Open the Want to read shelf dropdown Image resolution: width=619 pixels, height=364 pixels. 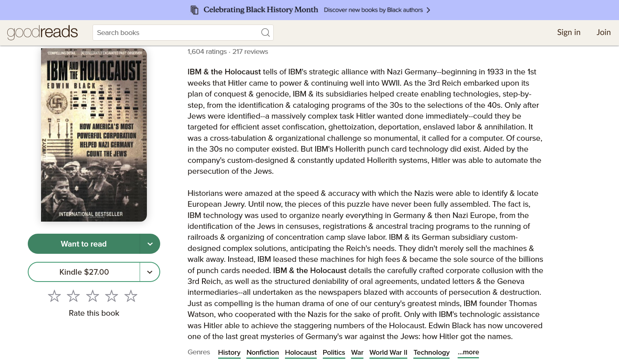click(150, 244)
